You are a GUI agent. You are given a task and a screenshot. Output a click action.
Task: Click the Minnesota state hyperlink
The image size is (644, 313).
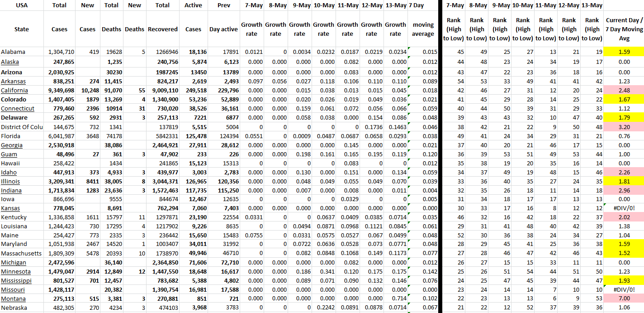coord(16,272)
